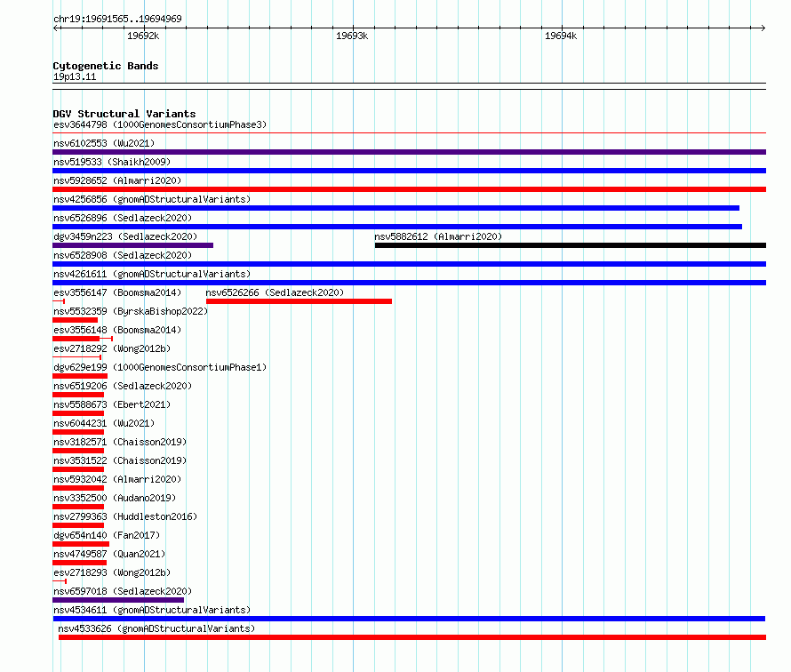Click nsv6519206 (Sedlazeck2020) label

coord(123,386)
